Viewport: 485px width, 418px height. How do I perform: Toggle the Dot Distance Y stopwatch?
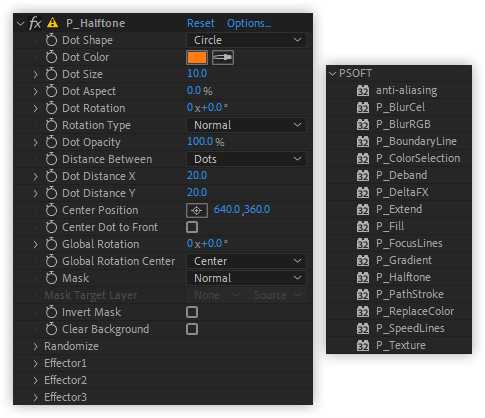[x=51, y=193]
